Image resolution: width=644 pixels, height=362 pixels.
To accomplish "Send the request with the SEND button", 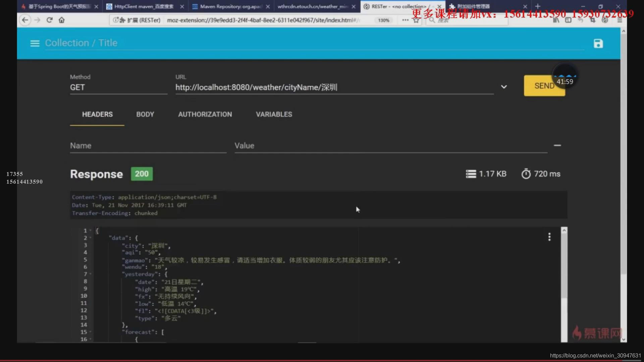I will click(544, 86).
